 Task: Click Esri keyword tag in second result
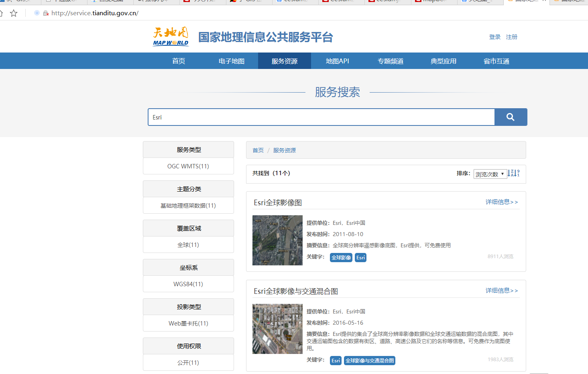[x=336, y=360]
